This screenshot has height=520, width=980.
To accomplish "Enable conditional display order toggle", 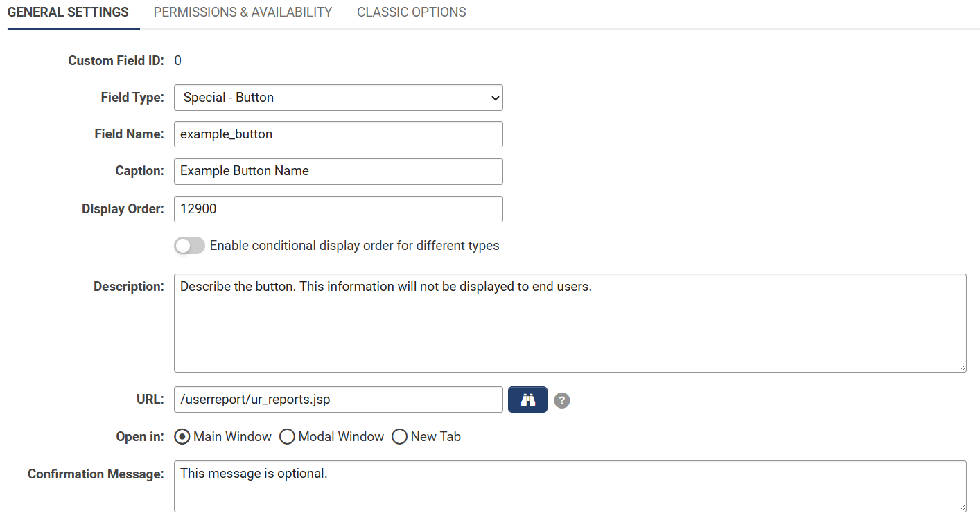I will tap(189, 246).
